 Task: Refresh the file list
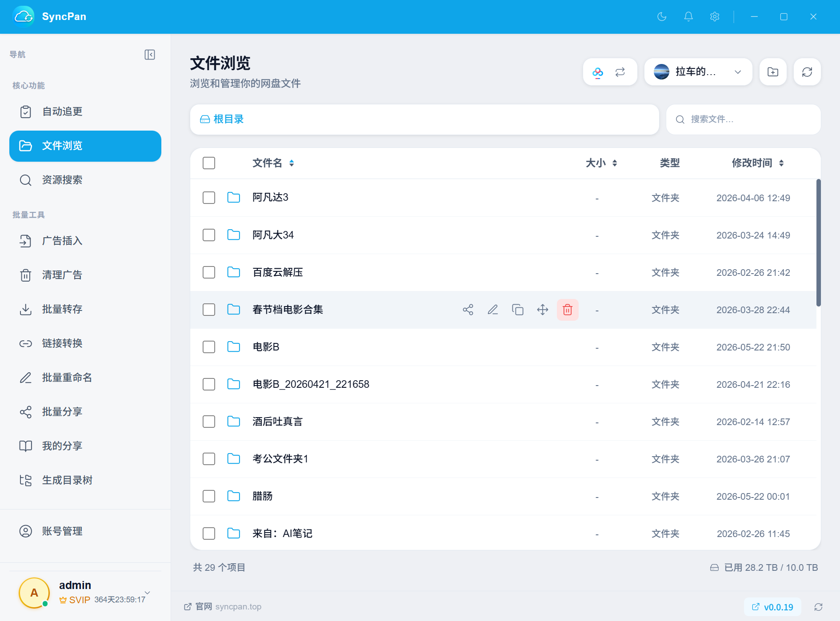[x=807, y=72]
